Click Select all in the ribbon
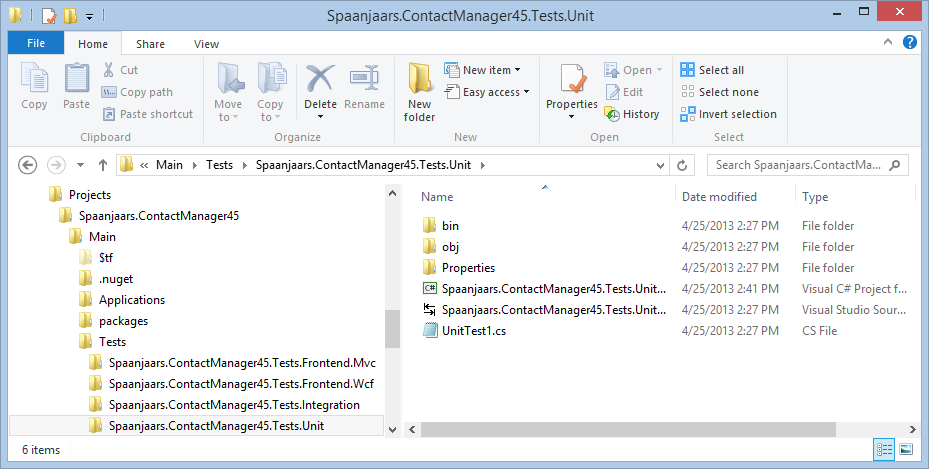The height and width of the screenshot is (469, 929). pyautogui.click(x=712, y=70)
